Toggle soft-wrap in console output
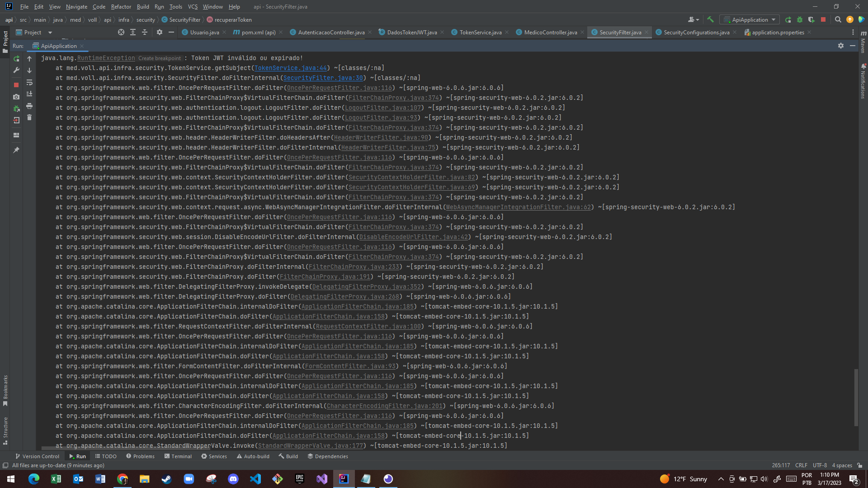868x488 pixels. click(x=29, y=82)
